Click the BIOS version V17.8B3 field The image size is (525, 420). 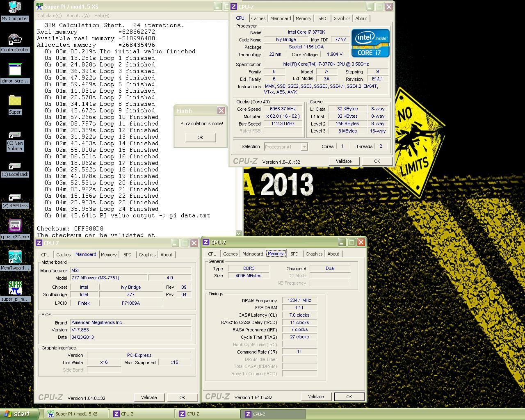(130, 330)
